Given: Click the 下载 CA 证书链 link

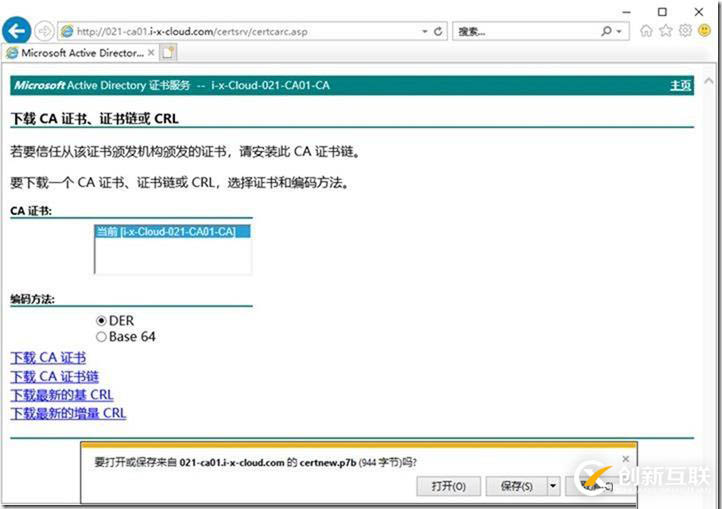Looking at the screenshot, I should pyautogui.click(x=54, y=377).
